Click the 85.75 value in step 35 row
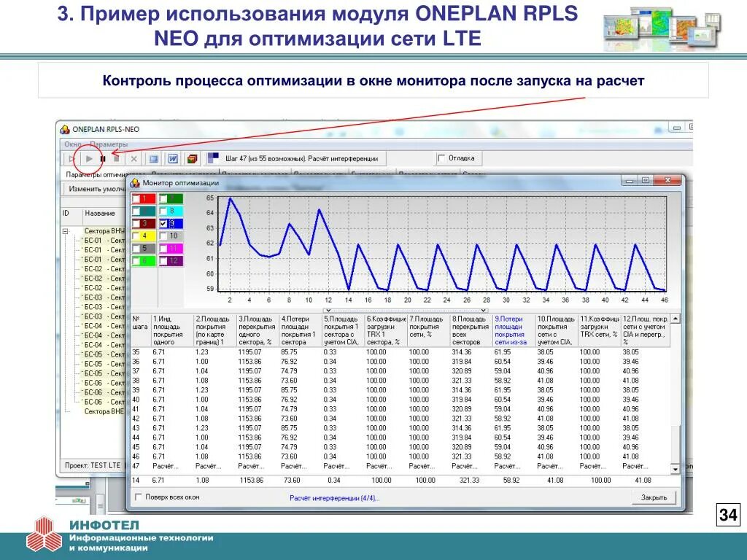747x560 pixels. pyautogui.click(x=289, y=352)
